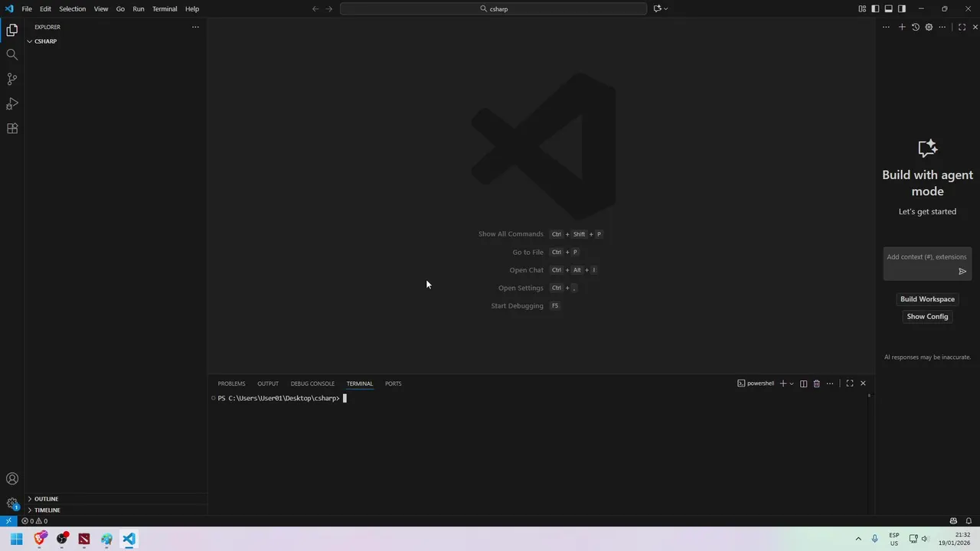
Task: Click the Show Config button
Action: [x=927, y=317]
